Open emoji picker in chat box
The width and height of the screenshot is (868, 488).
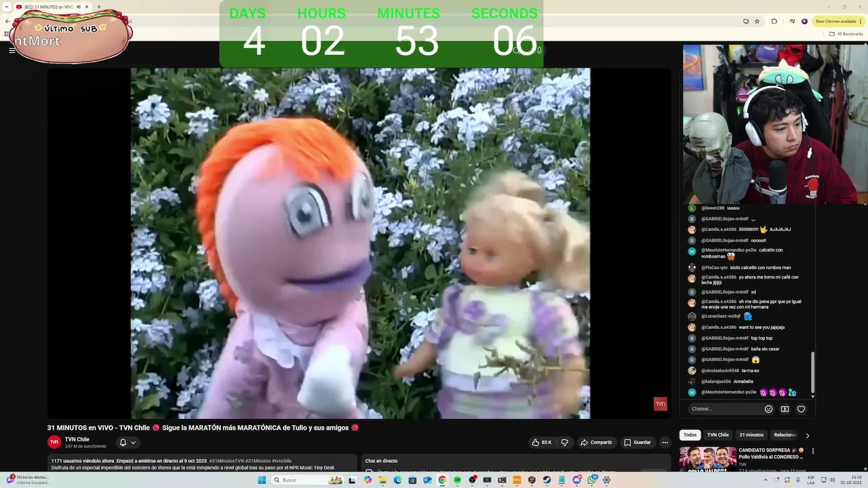pyautogui.click(x=768, y=409)
